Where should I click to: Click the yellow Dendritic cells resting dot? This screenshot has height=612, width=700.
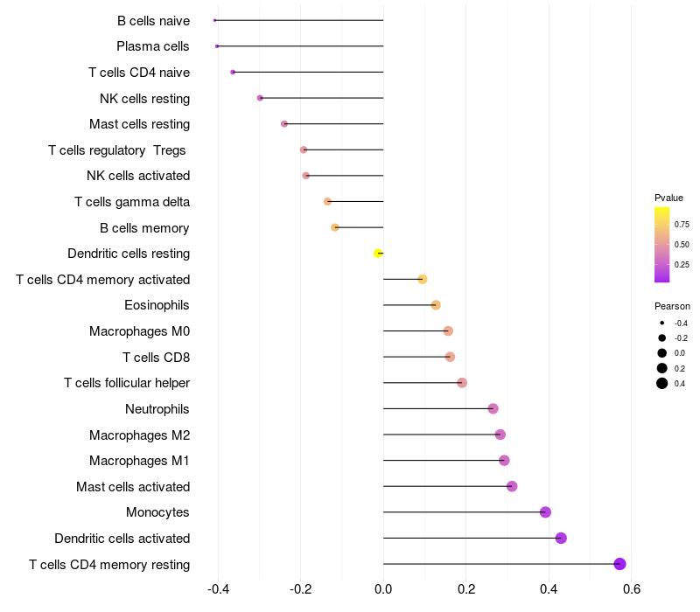(x=378, y=254)
